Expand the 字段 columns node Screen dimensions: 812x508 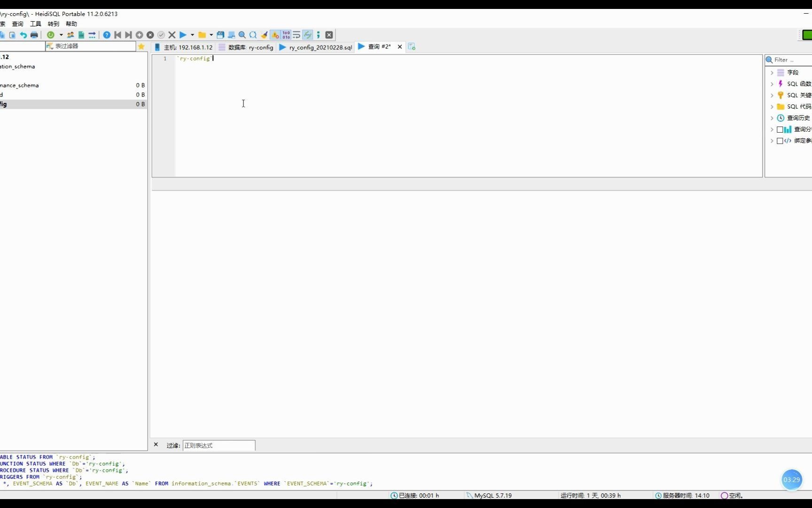(x=772, y=72)
